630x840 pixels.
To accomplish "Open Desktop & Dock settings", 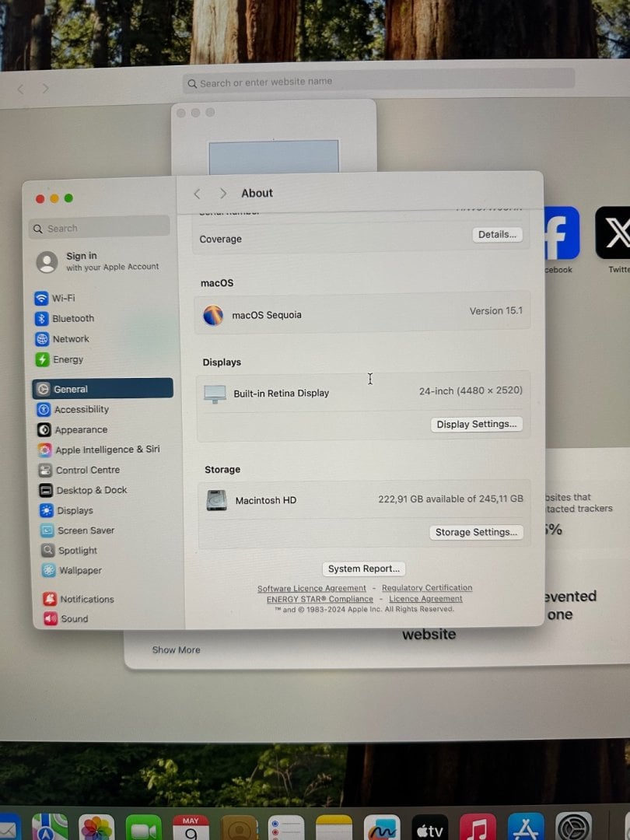I will pos(83,490).
